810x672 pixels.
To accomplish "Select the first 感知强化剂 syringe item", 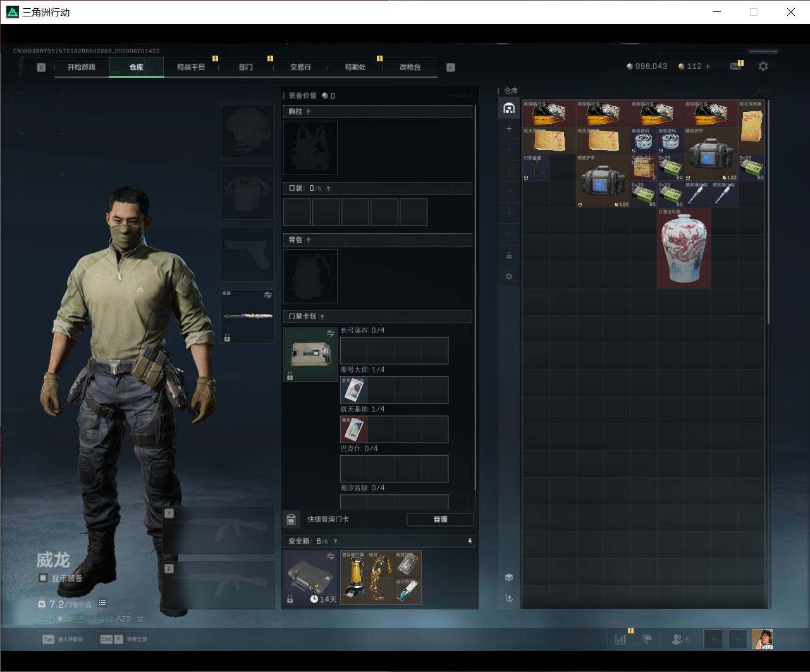I will (x=697, y=195).
